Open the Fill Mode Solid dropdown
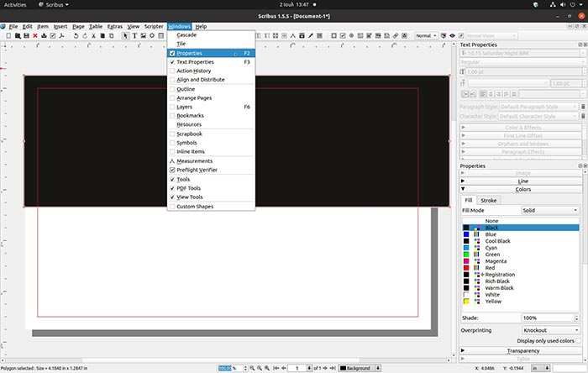The height and width of the screenshot is (373, 588). (550, 210)
